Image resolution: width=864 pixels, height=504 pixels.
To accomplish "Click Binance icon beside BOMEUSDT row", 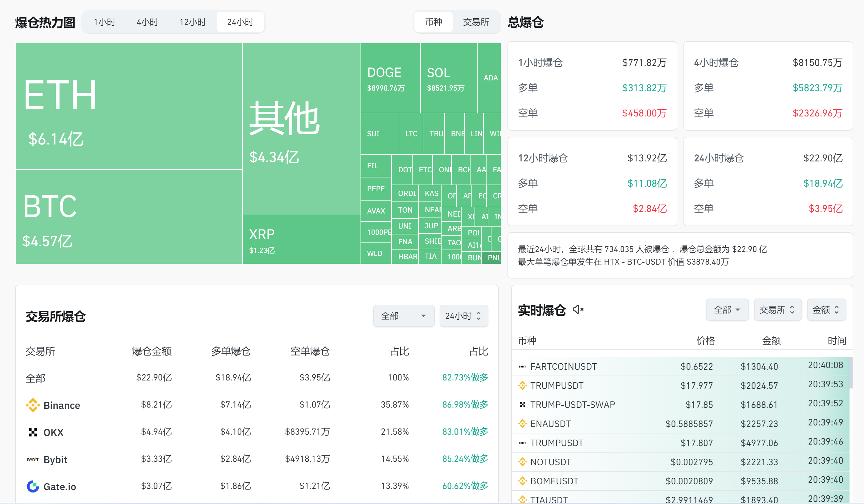I will pyautogui.click(x=522, y=481).
